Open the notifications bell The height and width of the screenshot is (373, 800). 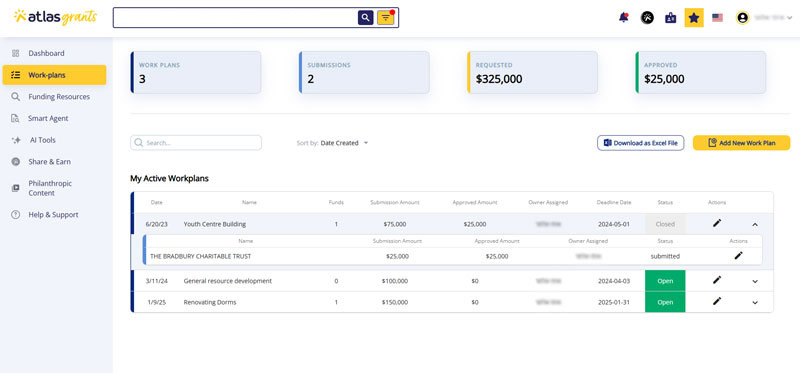point(623,18)
